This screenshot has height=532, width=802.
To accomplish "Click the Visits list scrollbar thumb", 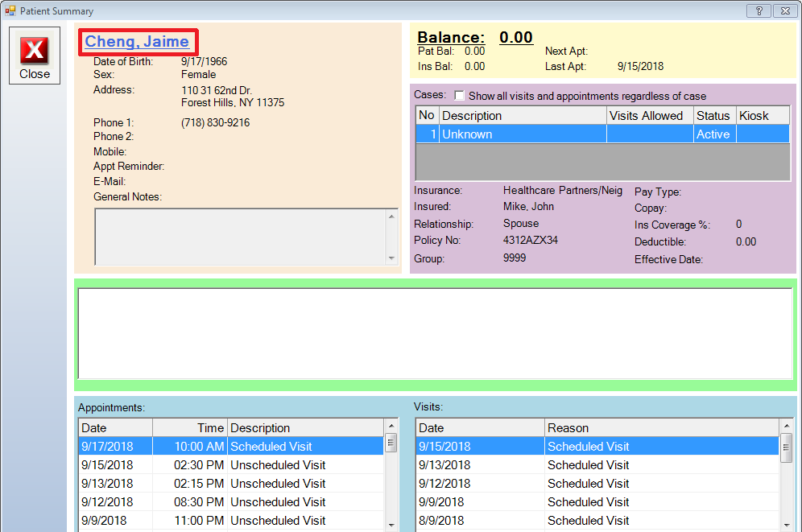I will 787,447.
